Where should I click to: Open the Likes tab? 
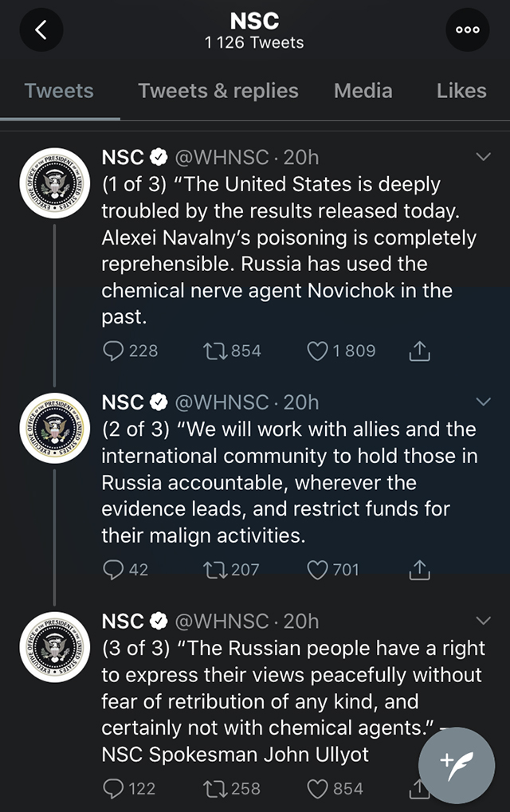[461, 91]
